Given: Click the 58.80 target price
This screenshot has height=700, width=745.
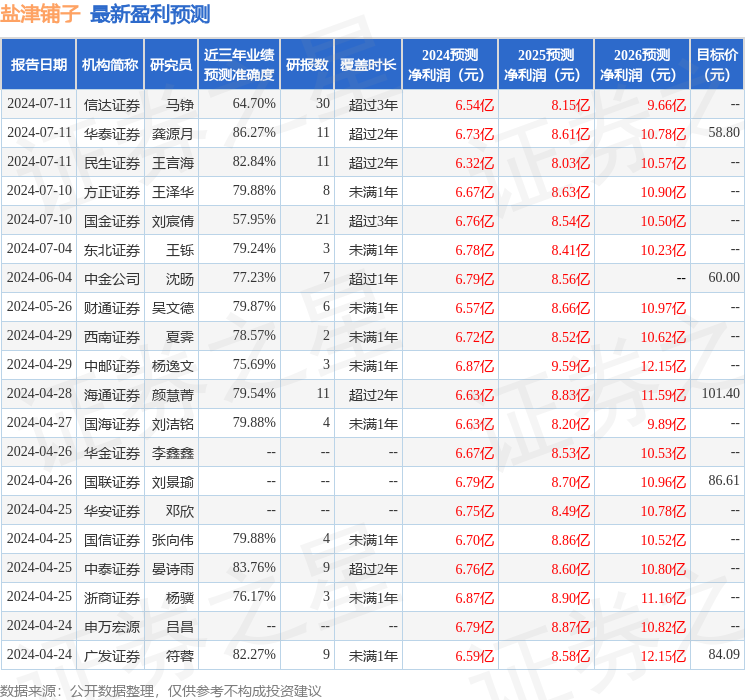Looking at the screenshot, I should pyautogui.click(x=724, y=132).
